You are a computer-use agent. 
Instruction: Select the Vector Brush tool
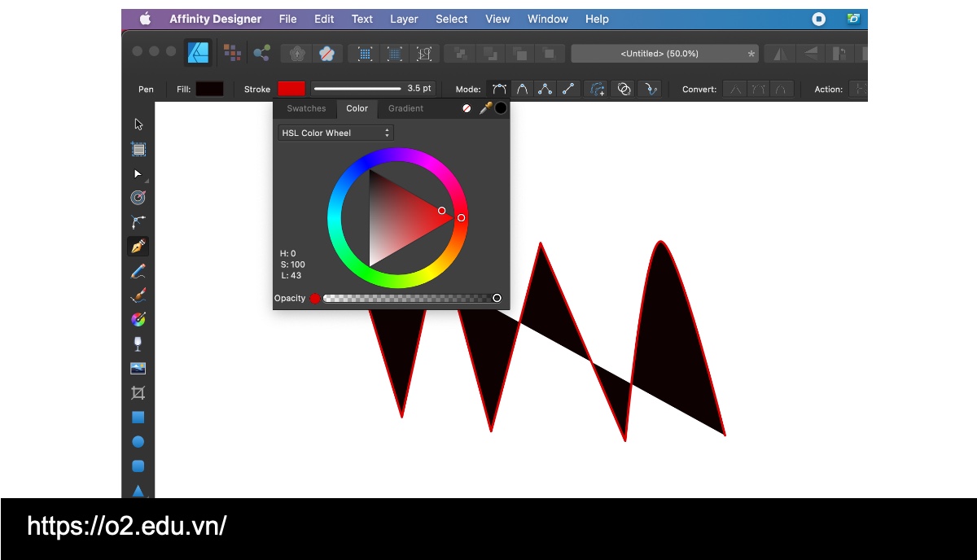point(138,295)
